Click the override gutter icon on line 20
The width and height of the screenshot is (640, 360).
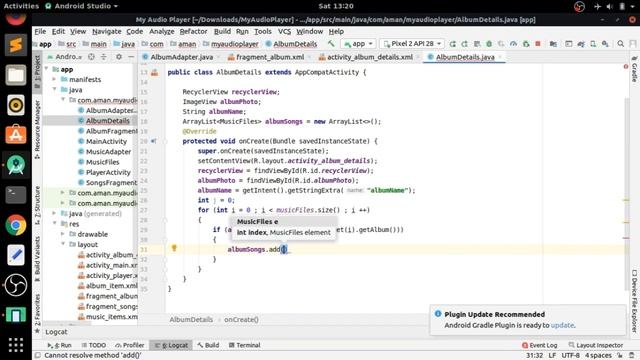click(x=154, y=141)
